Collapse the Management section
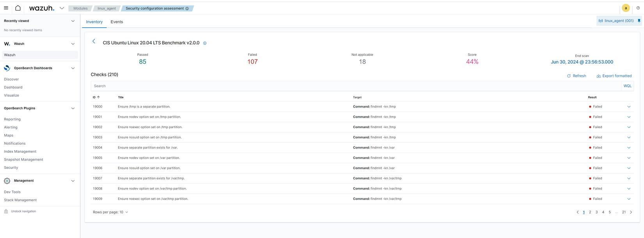Screen dimensions: 644x238 73,181
